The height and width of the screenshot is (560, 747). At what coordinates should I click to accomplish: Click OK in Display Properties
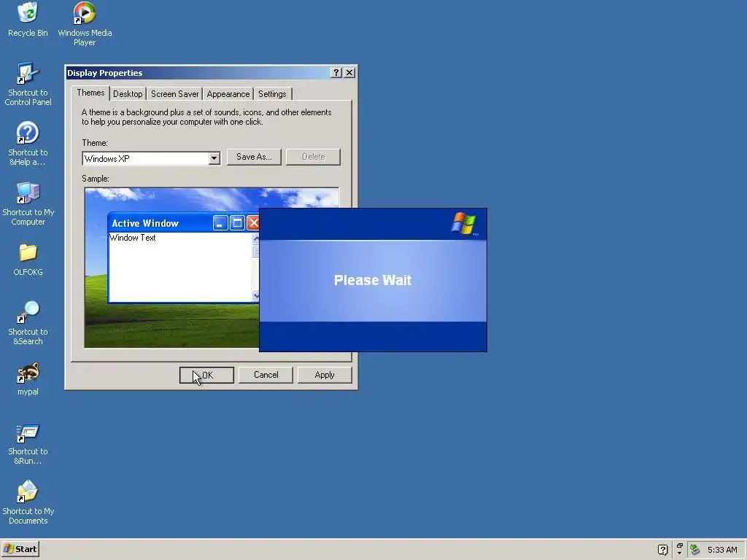click(206, 375)
